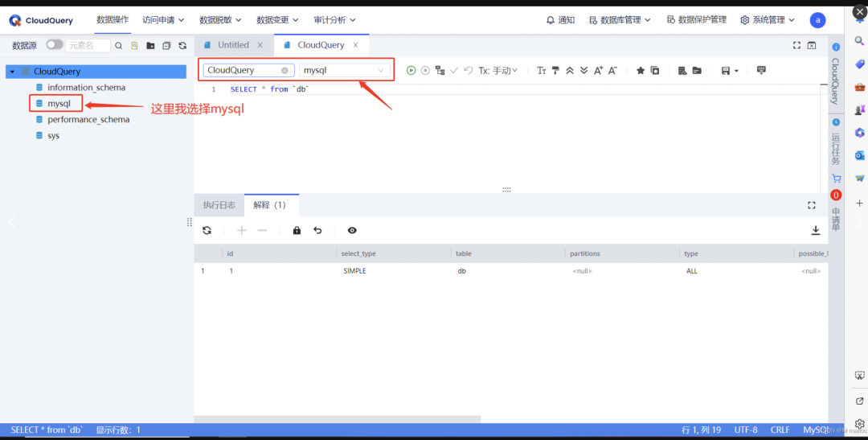Toggle the eye icon in result toolbar
The height and width of the screenshot is (440, 868).
pos(352,231)
